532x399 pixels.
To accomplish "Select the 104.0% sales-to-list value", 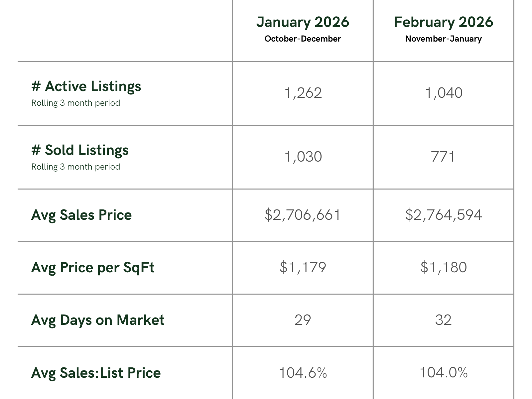I will pyautogui.click(x=443, y=372).
